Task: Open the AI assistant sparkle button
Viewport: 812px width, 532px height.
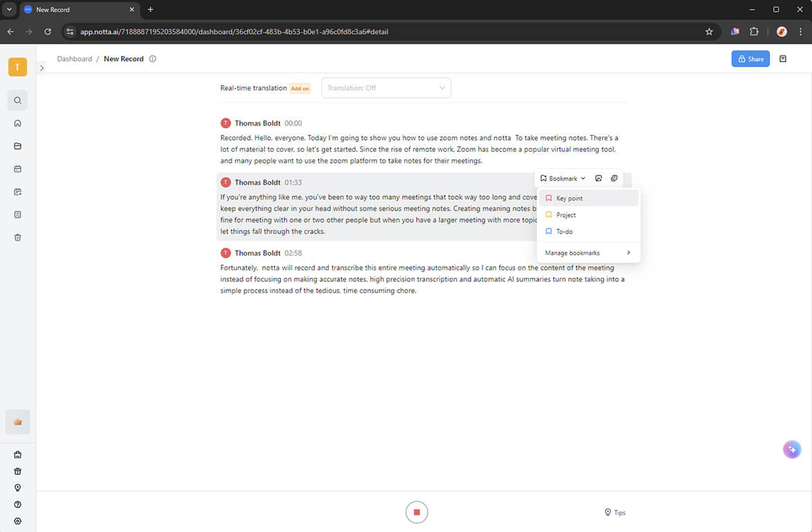Action: [792, 450]
